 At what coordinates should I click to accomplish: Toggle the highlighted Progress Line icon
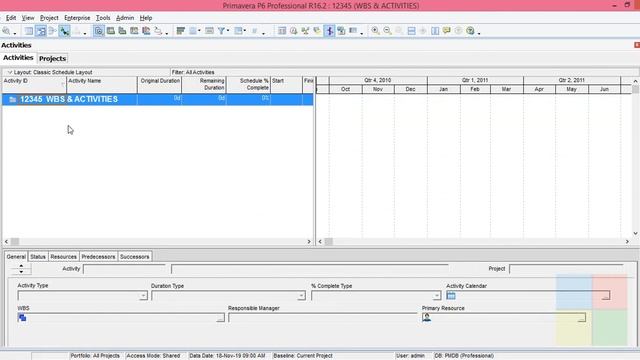[x=329, y=31]
